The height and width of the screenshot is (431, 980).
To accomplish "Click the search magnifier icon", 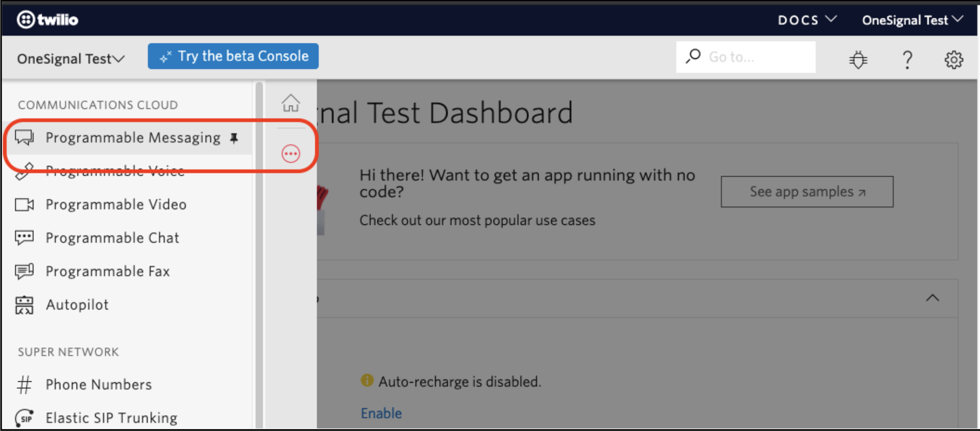I will [693, 56].
